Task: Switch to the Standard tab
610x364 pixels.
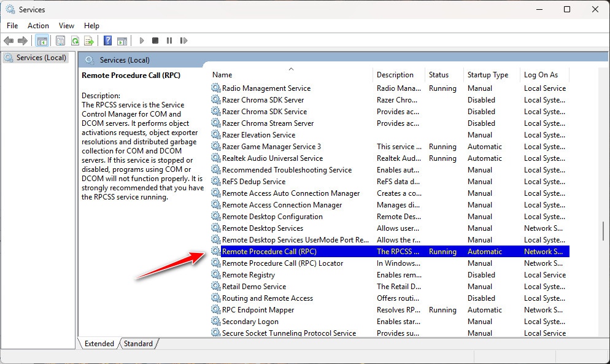Action: click(x=138, y=344)
